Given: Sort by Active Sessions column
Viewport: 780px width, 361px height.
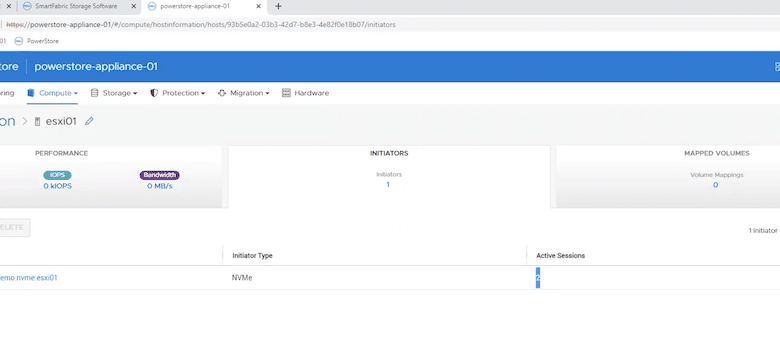Looking at the screenshot, I should 561,256.
